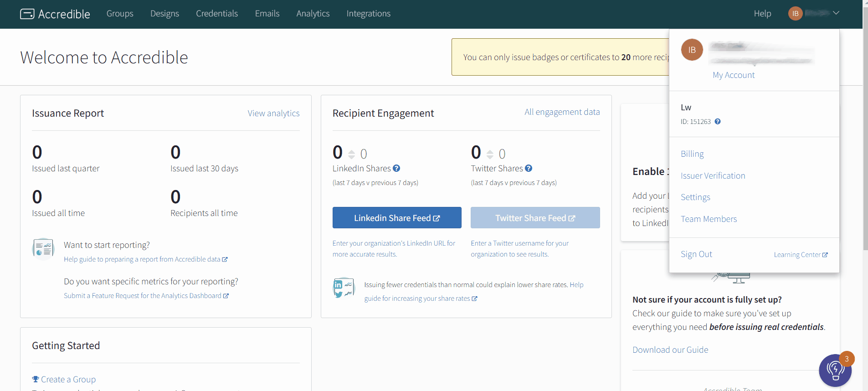Open Billing from account menu
The image size is (868, 391).
[692, 154]
